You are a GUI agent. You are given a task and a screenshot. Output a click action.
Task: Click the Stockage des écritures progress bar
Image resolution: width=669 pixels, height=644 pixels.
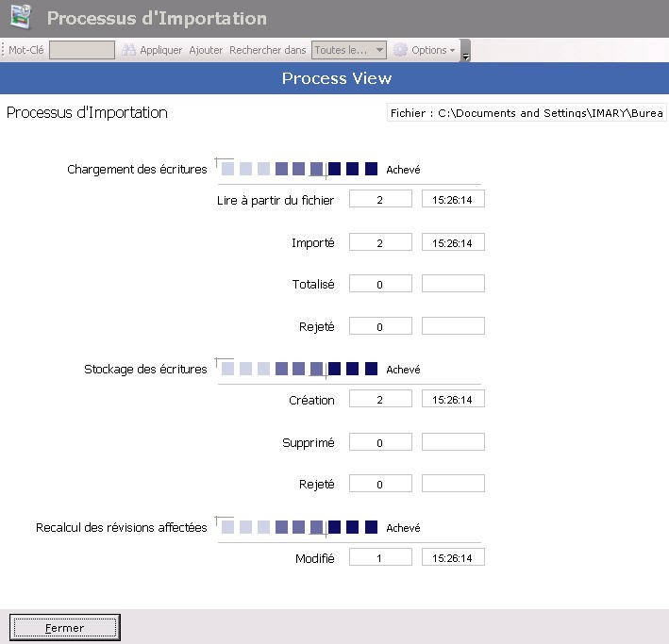coord(299,370)
